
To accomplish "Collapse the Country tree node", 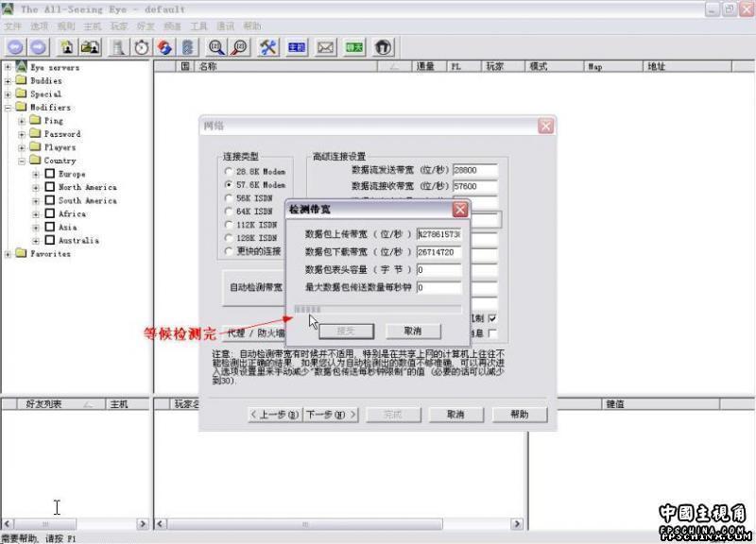I will (x=22, y=161).
